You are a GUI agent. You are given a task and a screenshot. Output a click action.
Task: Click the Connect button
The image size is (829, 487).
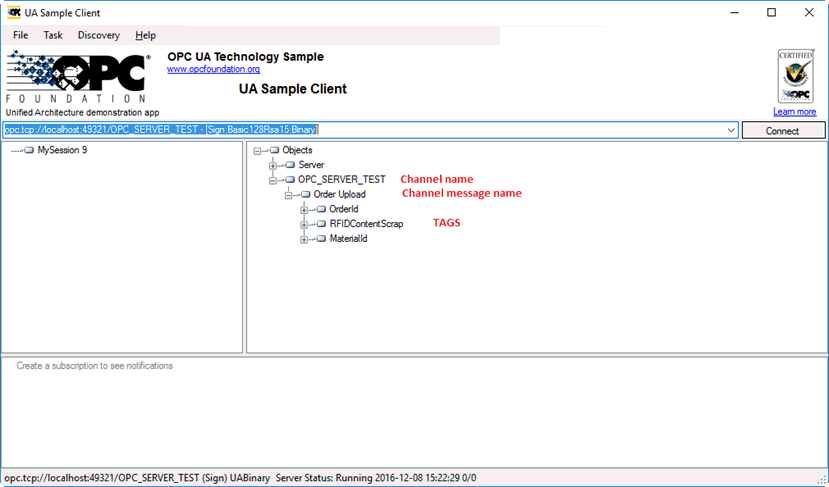(x=783, y=131)
